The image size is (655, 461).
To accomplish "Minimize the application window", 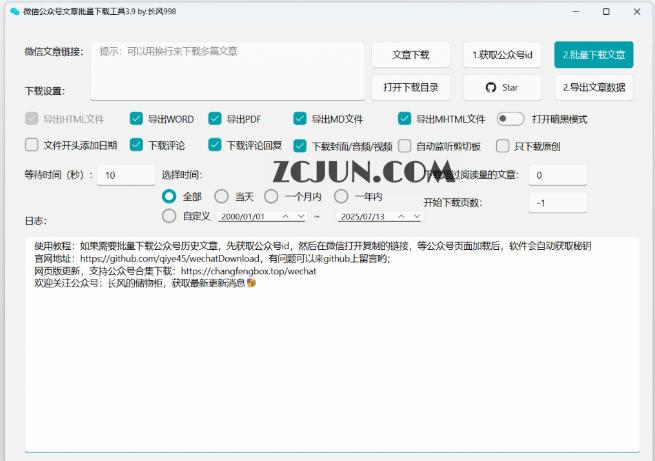I will (576, 12).
